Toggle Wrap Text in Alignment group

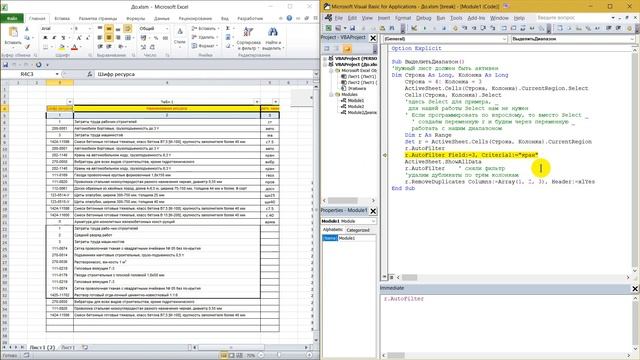[128, 29]
